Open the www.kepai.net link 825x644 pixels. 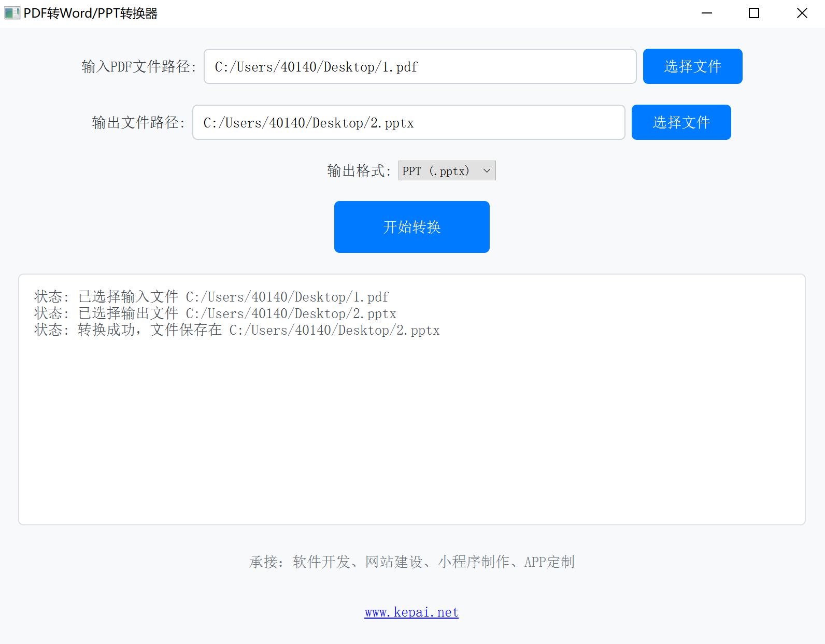[x=411, y=612]
